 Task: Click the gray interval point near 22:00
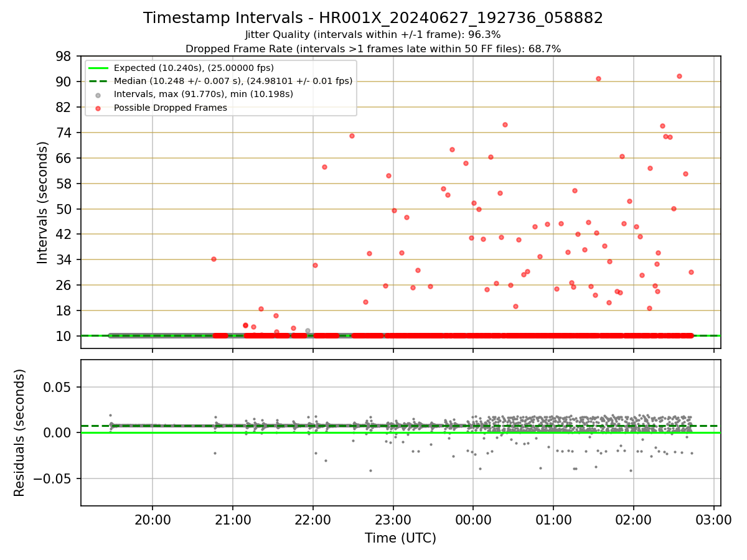pyautogui.click(x=308, y=330)
